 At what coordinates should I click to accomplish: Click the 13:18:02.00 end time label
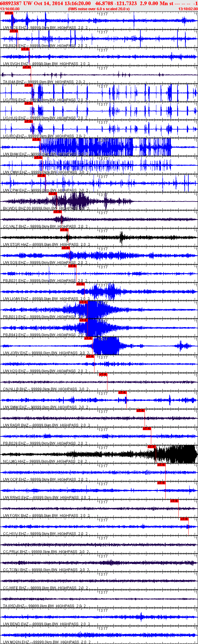188,9
